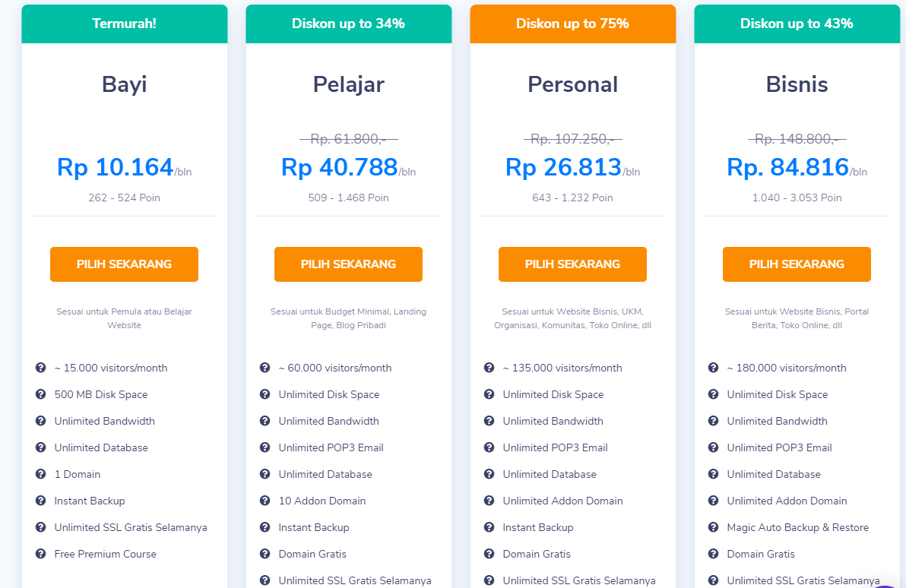Click help icon beside Magic Auto Backup & Restore
The width and height of the screenshot is (906, 588).
(x=713, y=527)
